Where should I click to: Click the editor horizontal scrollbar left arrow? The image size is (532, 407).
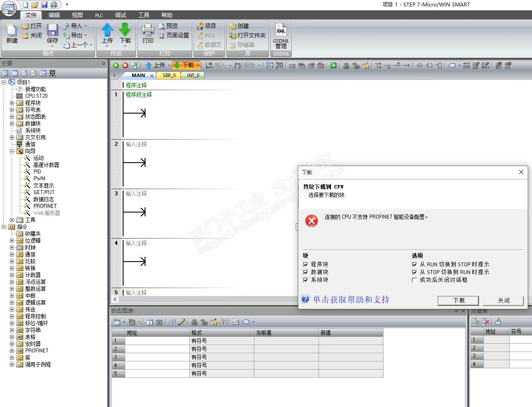(115, 299)
